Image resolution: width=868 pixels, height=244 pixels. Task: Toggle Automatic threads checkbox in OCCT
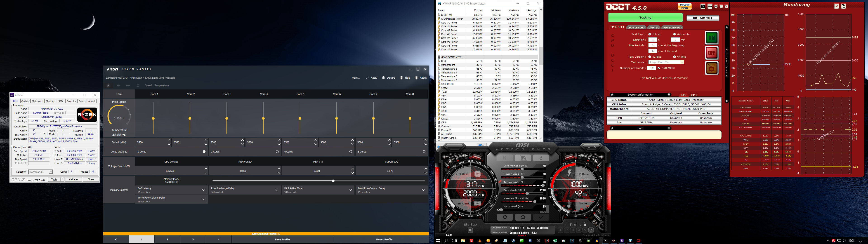tap(659, 68)
